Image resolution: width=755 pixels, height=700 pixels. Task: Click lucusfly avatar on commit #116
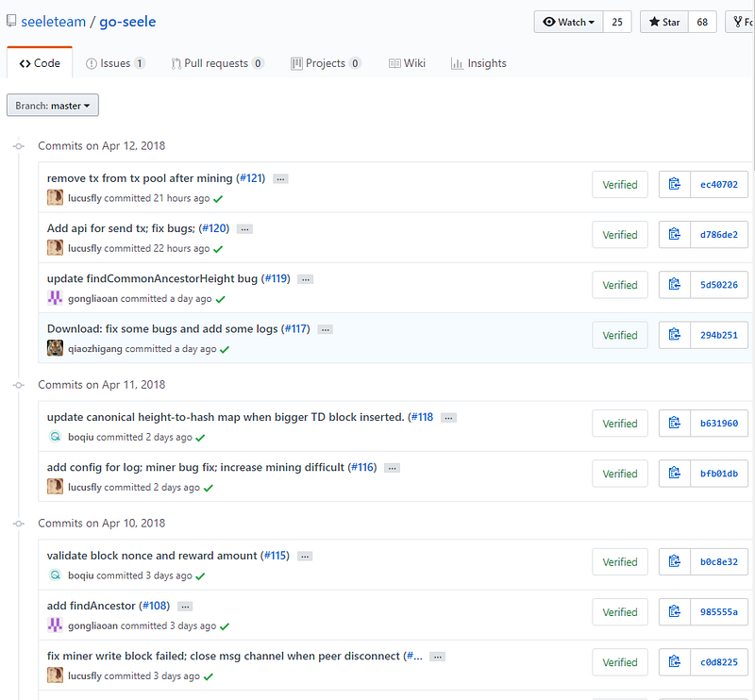pos(55,487)
